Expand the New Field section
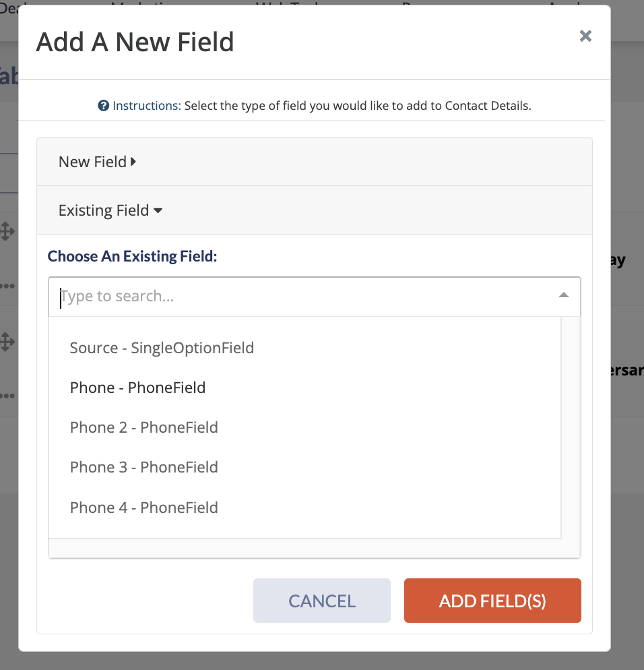This screenshot has width=644, height=670. [315, 162]
